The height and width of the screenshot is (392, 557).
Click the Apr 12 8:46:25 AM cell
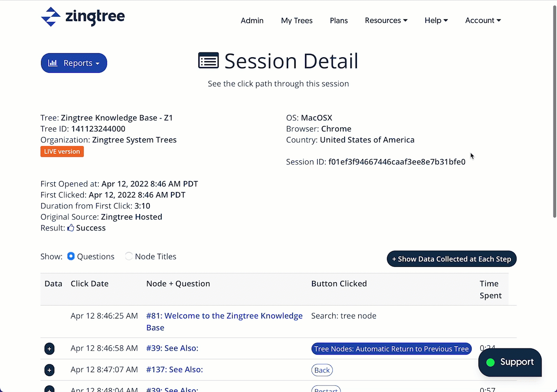click(104, 316)
